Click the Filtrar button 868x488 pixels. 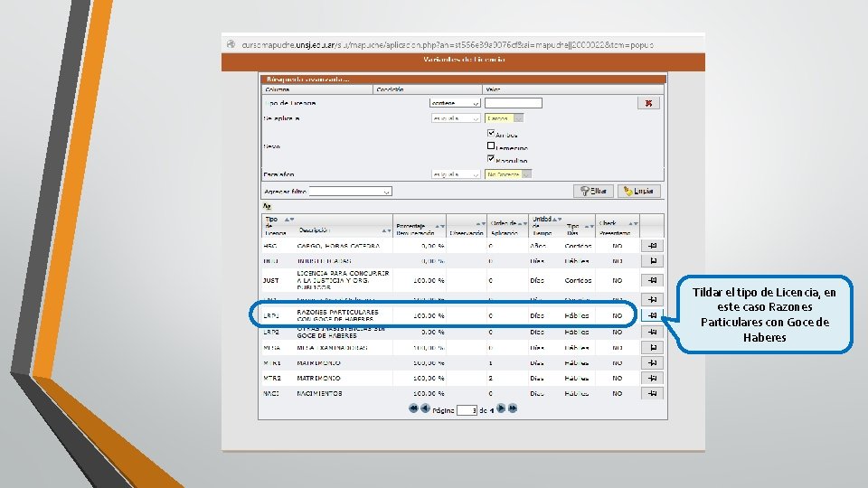[x=593, y=191]
